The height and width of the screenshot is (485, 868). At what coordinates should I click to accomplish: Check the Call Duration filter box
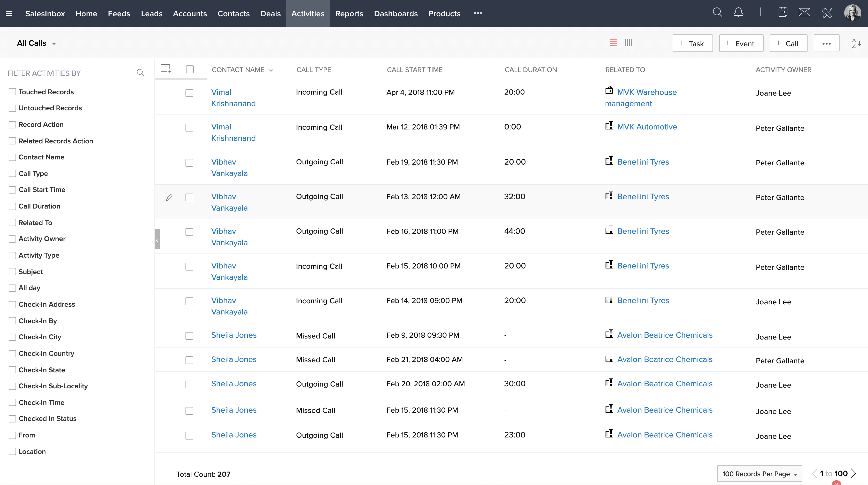click(x=12, y=206)
